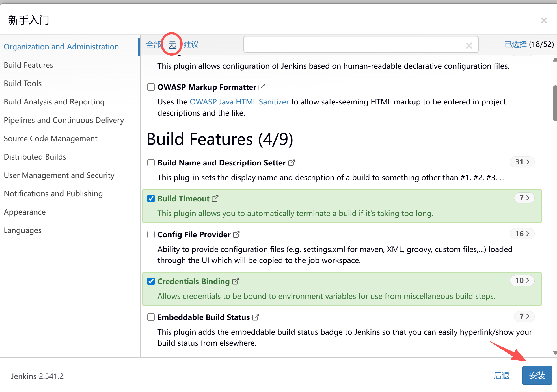
Task: Go to Pipelines and Continuous Delivery category
Action: point(64,120)
